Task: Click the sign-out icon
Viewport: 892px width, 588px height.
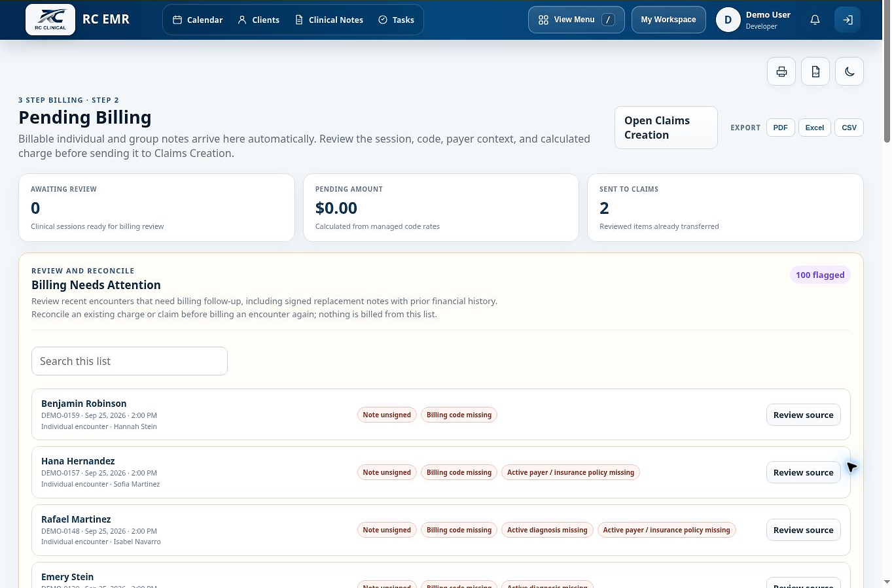Action: coord(847,20)
